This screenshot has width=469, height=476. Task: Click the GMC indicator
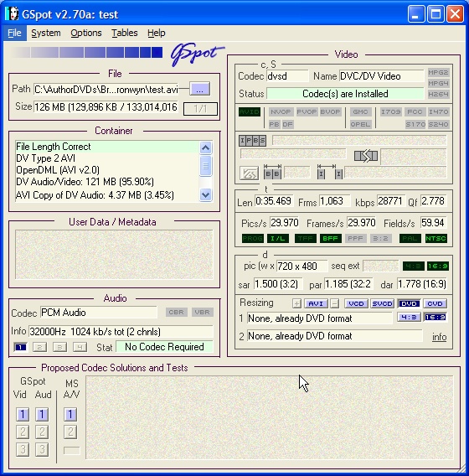click(360, 112)
